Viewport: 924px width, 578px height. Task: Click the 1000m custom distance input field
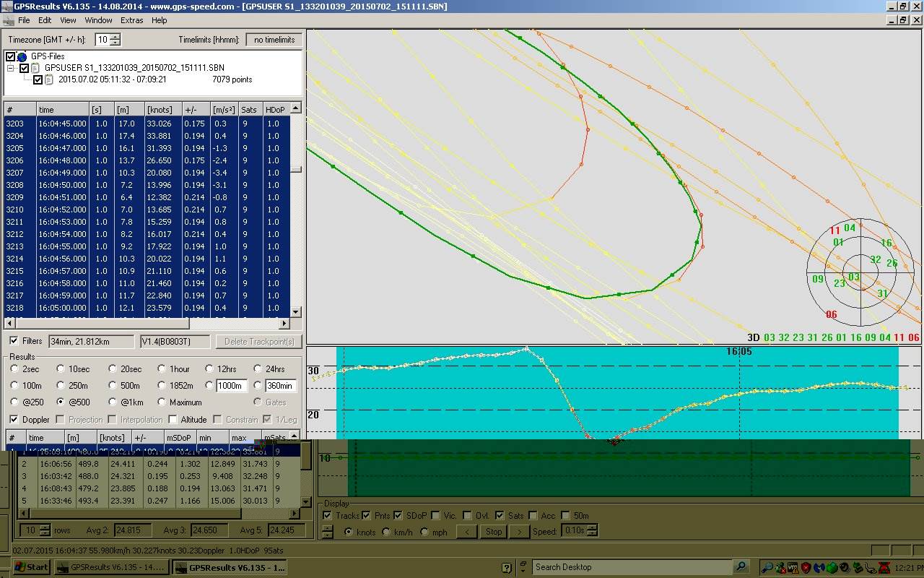pyautogui.click(x=230, y=386)
